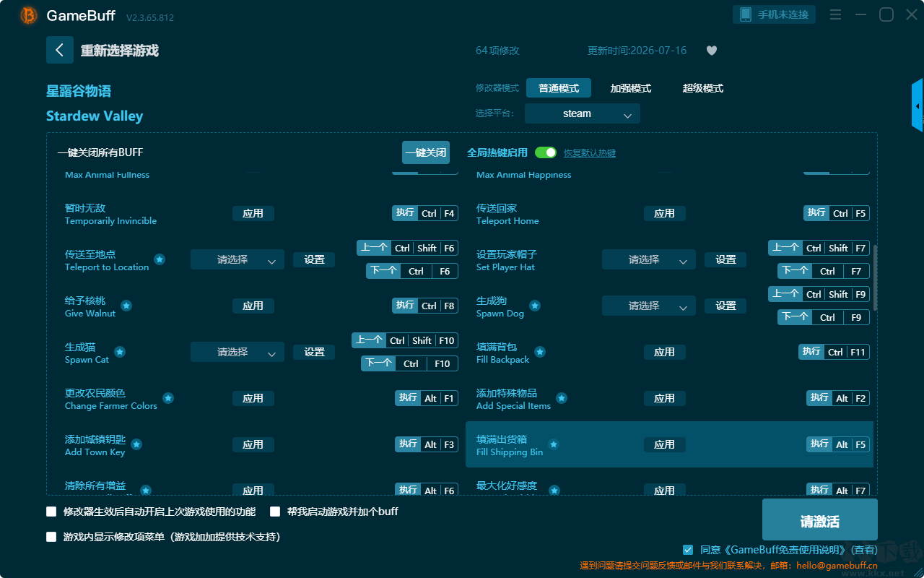
Task: Click 执行 Alt F5 hotkey for Fill Shipping Bin
Action: point(838,444)
